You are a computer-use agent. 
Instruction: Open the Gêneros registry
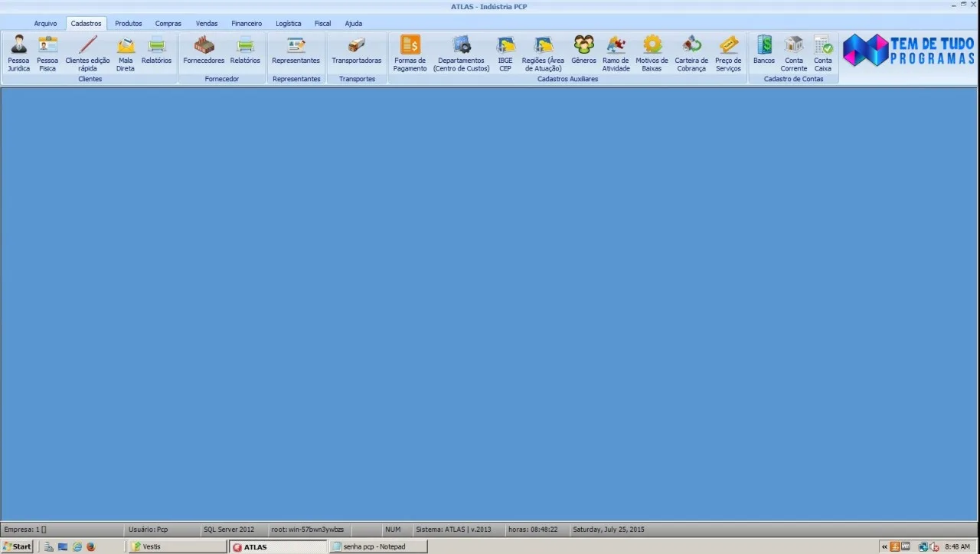(583, 50)
